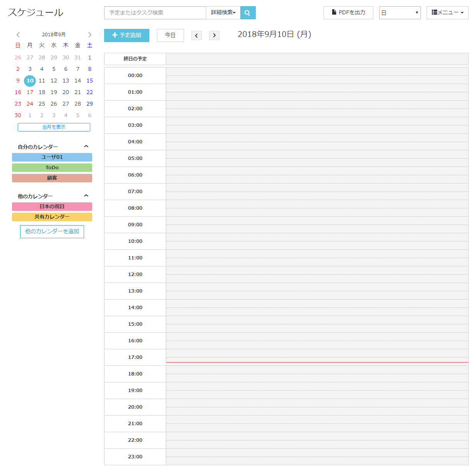Click the 予定追加 button

click(x=127, y=35)
